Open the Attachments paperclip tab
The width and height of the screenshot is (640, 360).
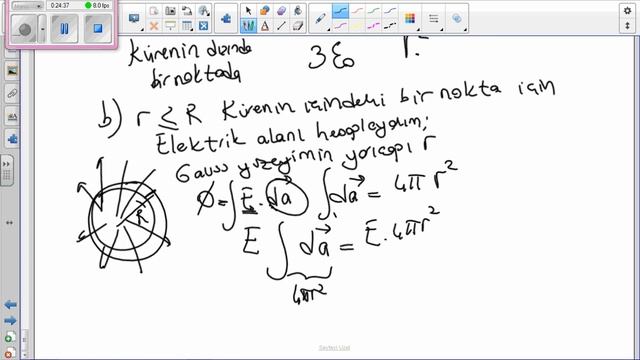click(x=12, y=94)
